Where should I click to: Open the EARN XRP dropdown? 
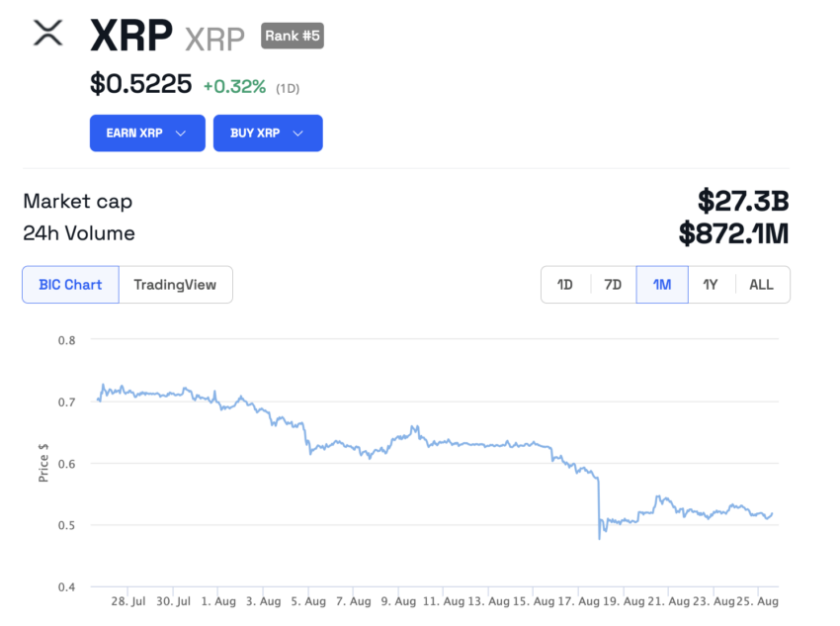[x=146, y=133]
